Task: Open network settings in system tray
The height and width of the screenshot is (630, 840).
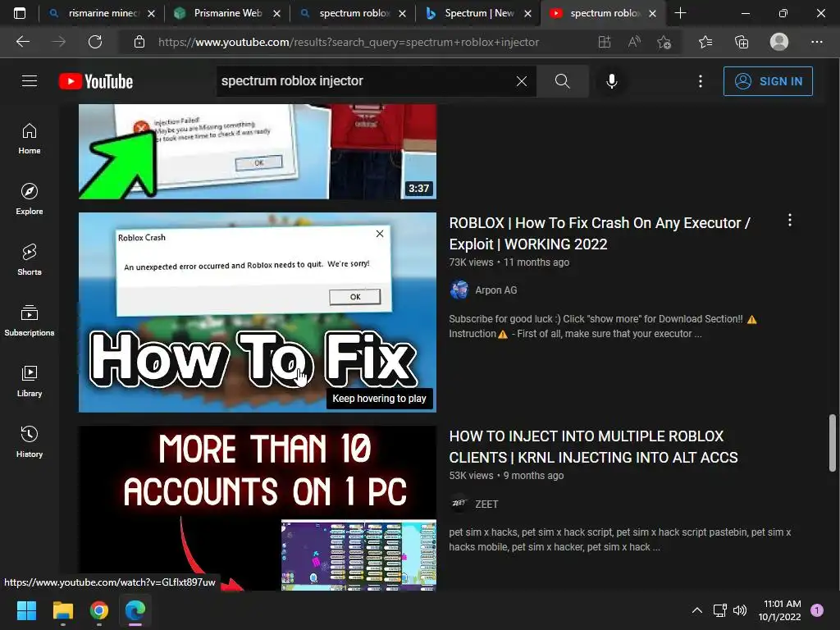Action: pos(720,610)
